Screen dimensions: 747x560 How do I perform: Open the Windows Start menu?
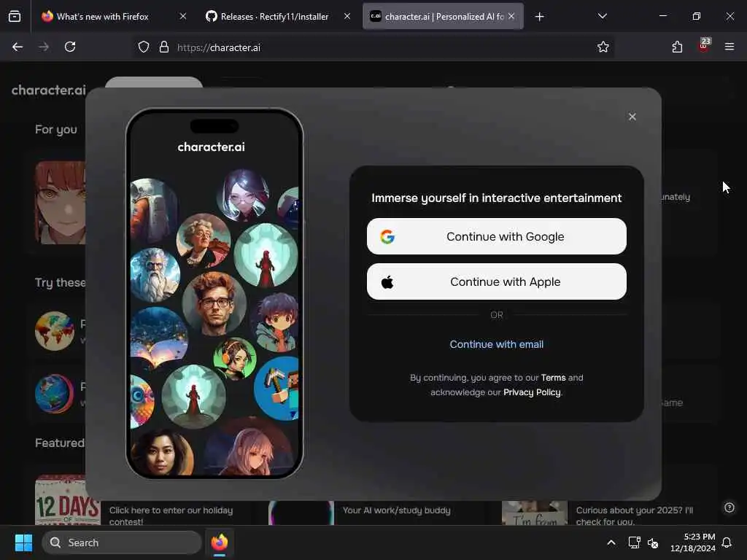click(23, 542)
